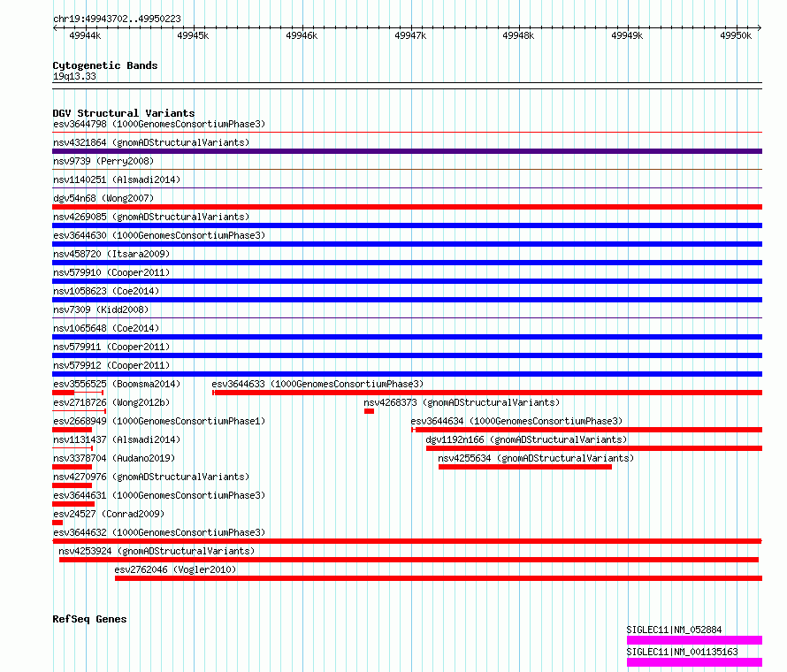Select esv24527 (Conrad2009) label
787x672 pixels.
click(109, 514)
